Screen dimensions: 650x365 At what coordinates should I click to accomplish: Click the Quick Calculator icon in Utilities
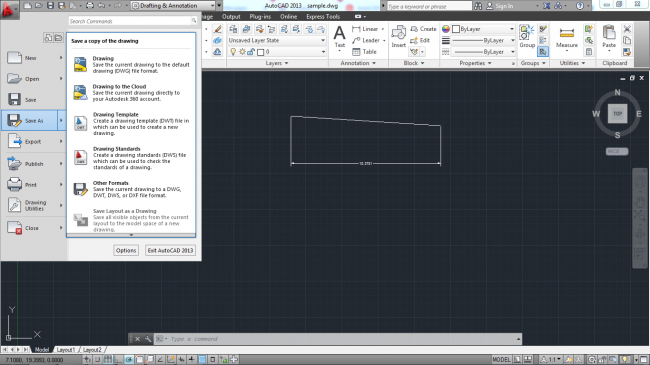coord(589,52)
